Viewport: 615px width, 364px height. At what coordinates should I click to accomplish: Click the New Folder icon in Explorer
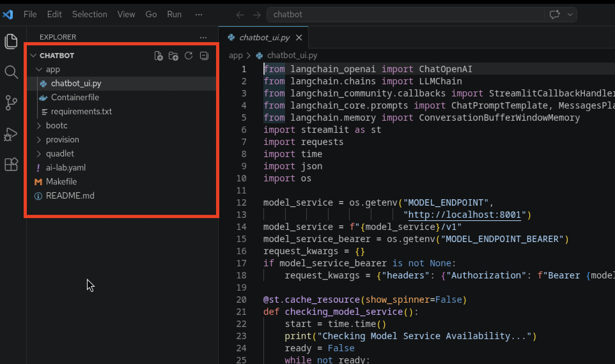(174, 56)
